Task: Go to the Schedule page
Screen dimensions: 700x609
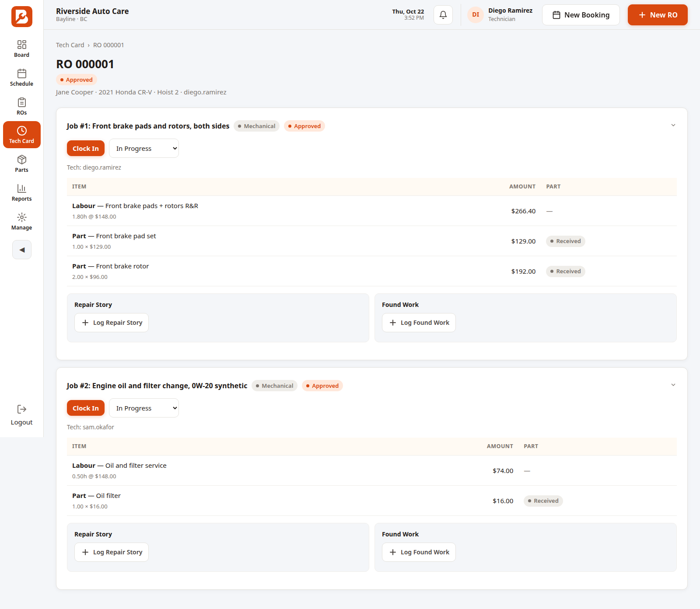Action: (21, 78)
